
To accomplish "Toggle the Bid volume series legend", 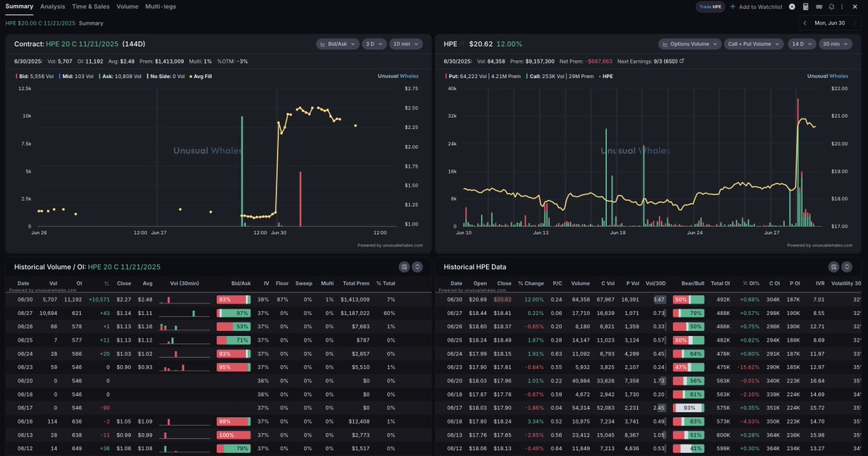I will [35, 75].
